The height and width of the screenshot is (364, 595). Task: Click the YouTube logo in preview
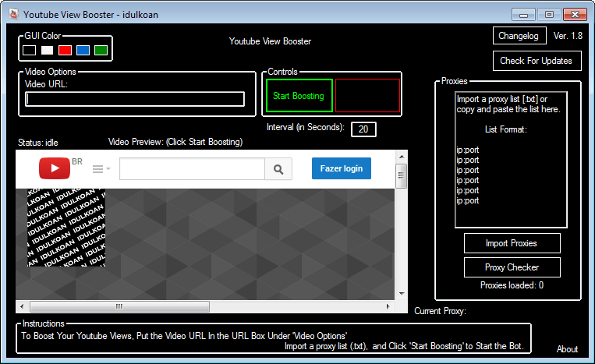(x=55, y=168)
